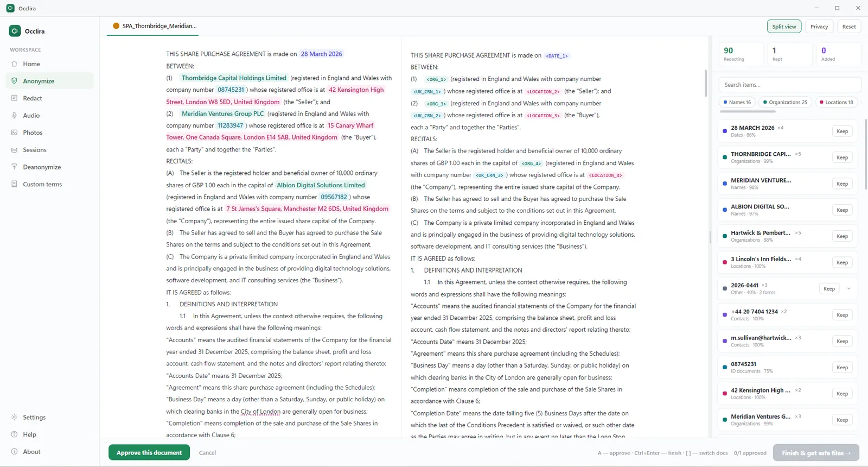Click the highlighted company number 09567182
This screenshot has height=467, width=868.
click(334, 197)
